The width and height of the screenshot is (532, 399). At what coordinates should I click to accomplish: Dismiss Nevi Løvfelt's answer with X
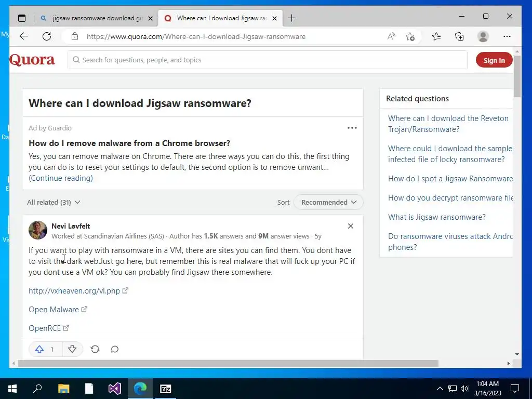click(351, 226)
